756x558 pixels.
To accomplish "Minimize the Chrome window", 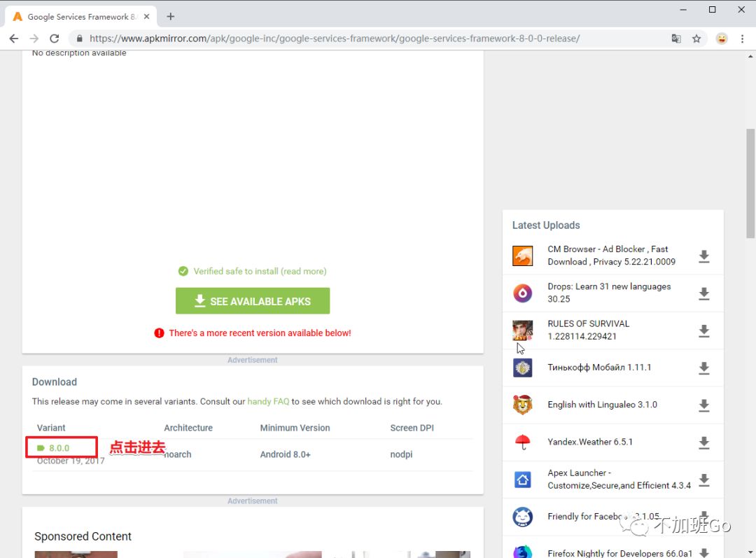I will tap(682, 10).
